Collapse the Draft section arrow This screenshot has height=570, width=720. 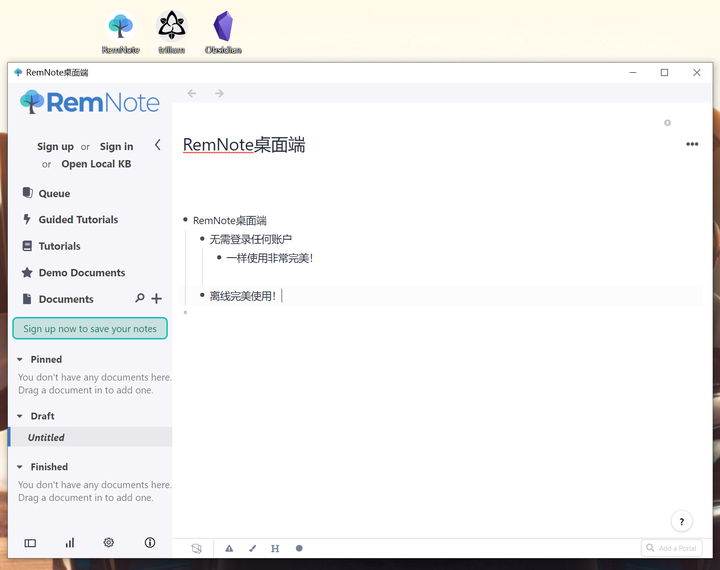pyautogui.click(x=20, y=416)
